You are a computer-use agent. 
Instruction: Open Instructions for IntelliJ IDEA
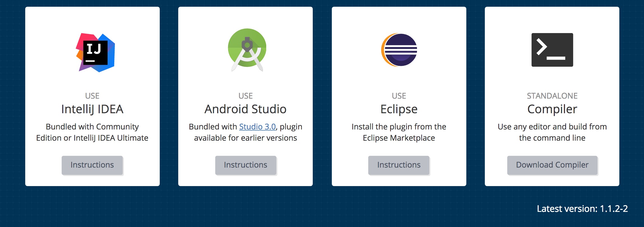point(92,165)
